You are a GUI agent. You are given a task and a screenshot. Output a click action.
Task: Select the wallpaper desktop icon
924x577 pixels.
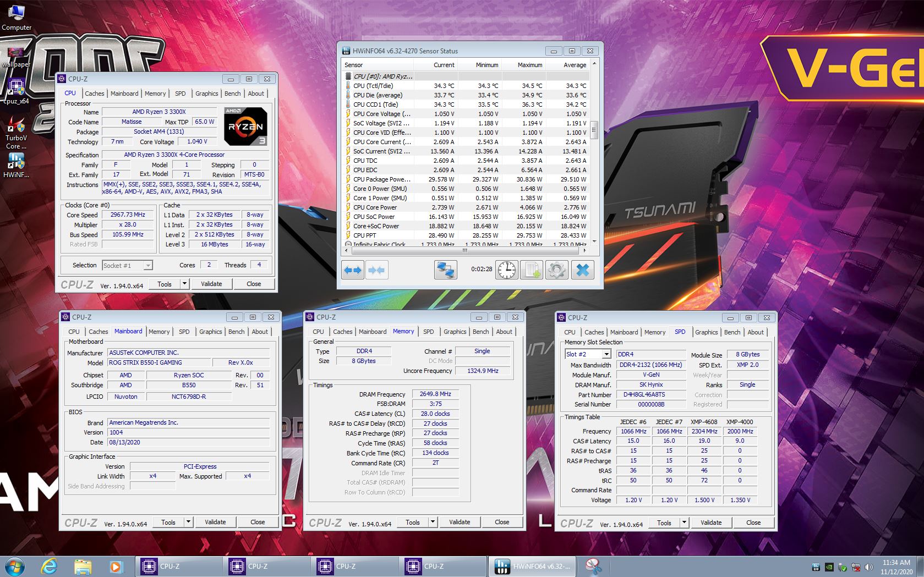pos(16,57)
